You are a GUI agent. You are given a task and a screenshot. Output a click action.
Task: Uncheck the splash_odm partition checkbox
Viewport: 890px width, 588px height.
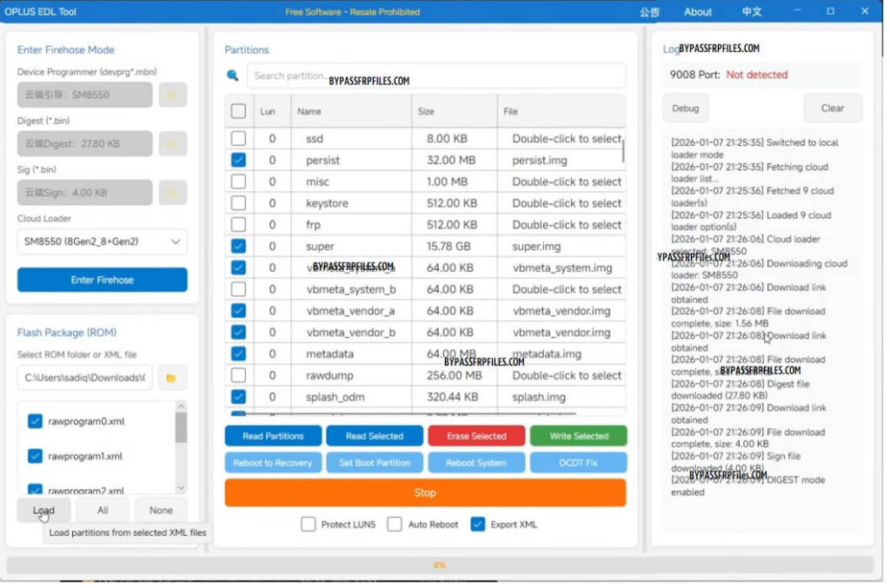(x=238, y=397)
